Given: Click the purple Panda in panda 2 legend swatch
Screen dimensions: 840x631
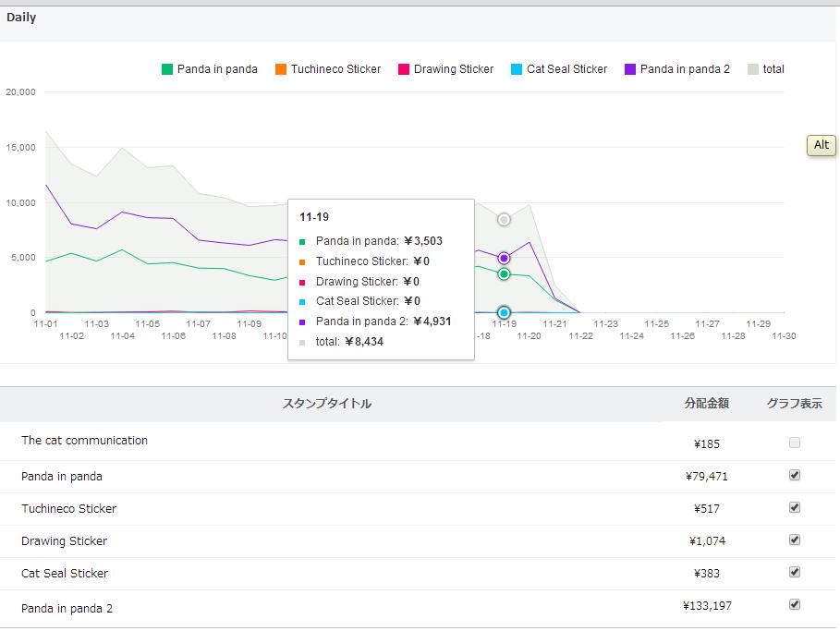Looking at the screenshot, I should tap(630, 69).
